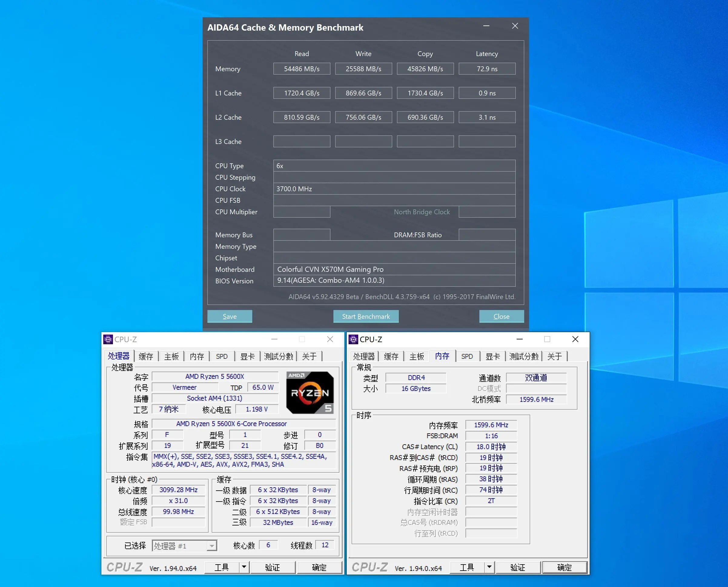The image size is (728, 587).
Task: Open the 内存 tab in left CPU-Z window
Action: 197,356
